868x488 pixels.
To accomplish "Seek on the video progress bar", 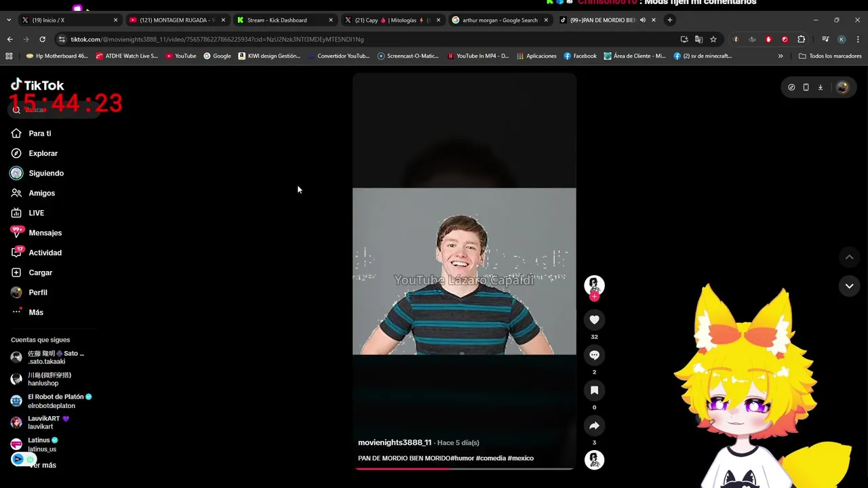I will pyautogui.click(x=465, y=468).
